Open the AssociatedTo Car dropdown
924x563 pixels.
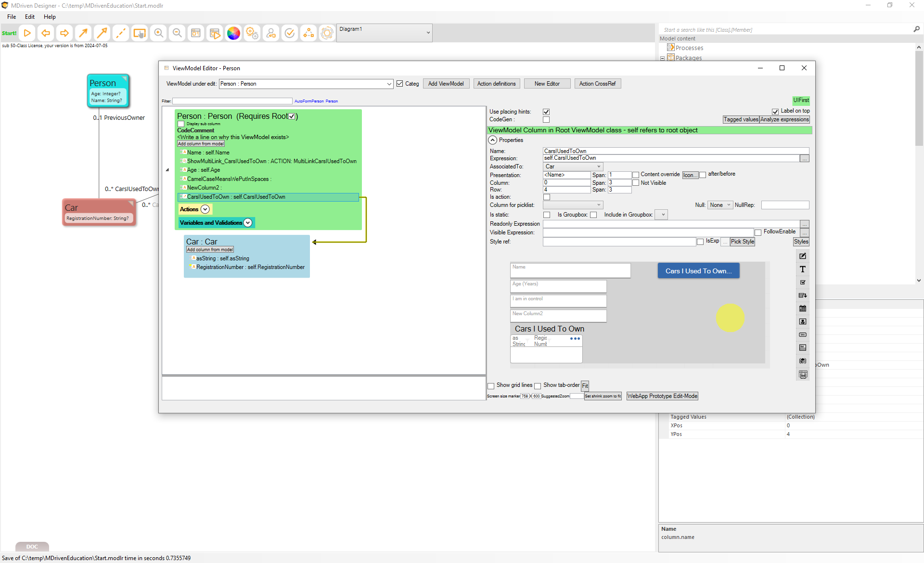573,166
